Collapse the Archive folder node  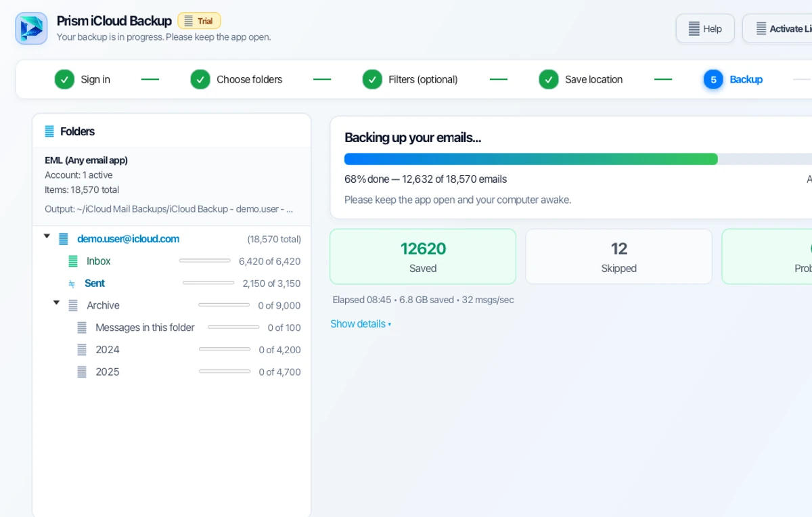point(56,302)
